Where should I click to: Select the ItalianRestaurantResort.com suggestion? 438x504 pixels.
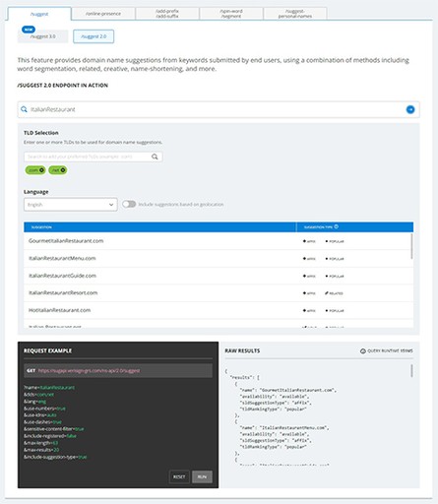(x=63, y=292)
